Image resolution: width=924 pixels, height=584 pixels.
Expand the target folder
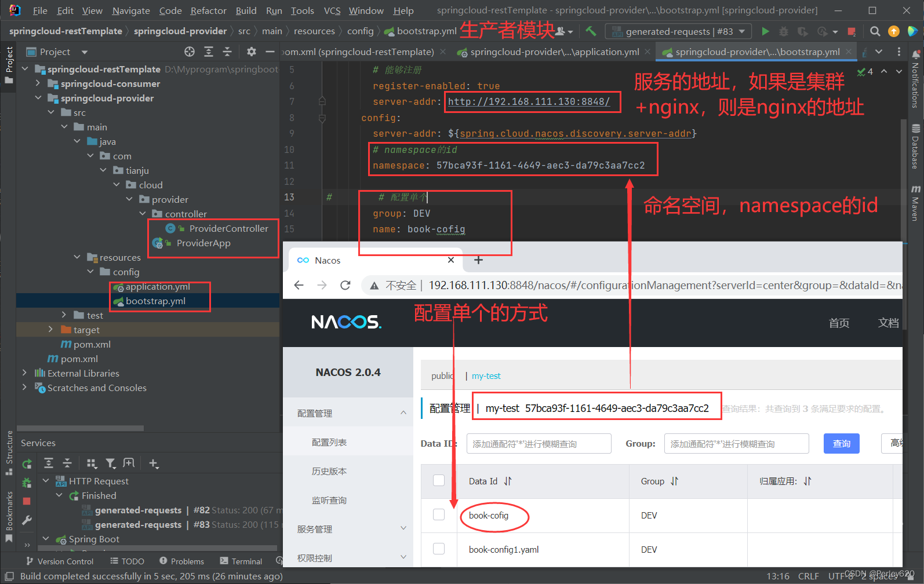tap(50, 330)
